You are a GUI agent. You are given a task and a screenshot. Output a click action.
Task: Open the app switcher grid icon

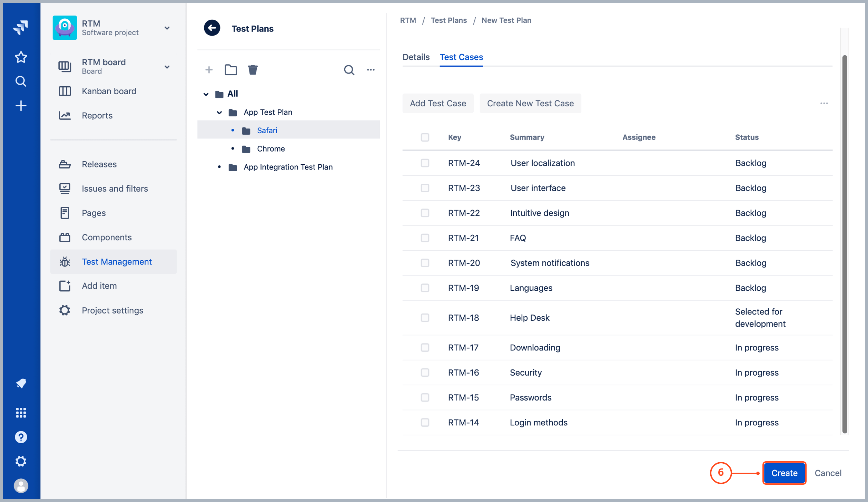pos(21,413)
